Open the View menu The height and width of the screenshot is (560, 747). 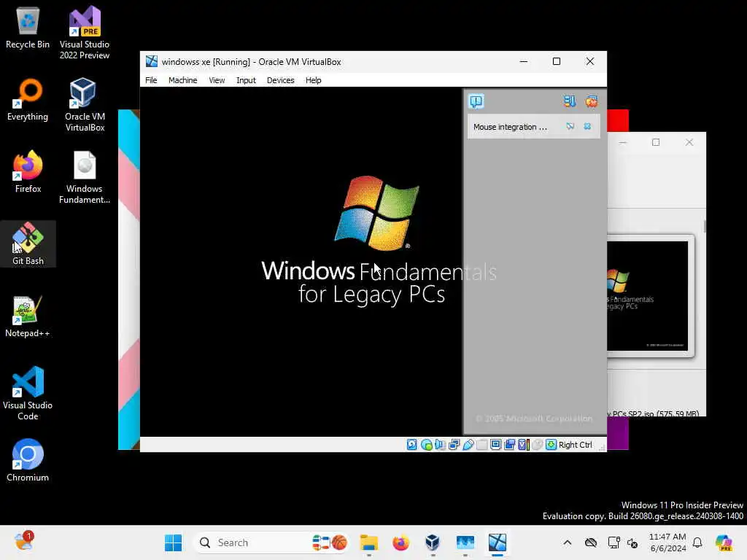coord(217,80)
